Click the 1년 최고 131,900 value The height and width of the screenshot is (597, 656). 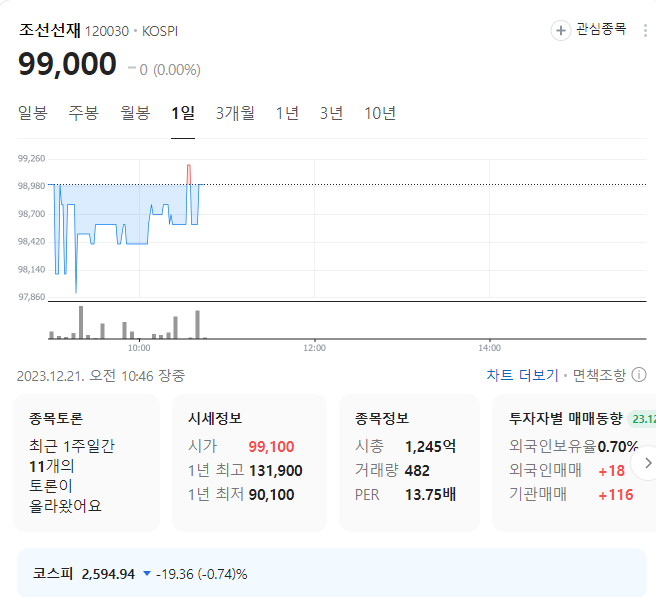pyautogui.click(x=275, y=471)
